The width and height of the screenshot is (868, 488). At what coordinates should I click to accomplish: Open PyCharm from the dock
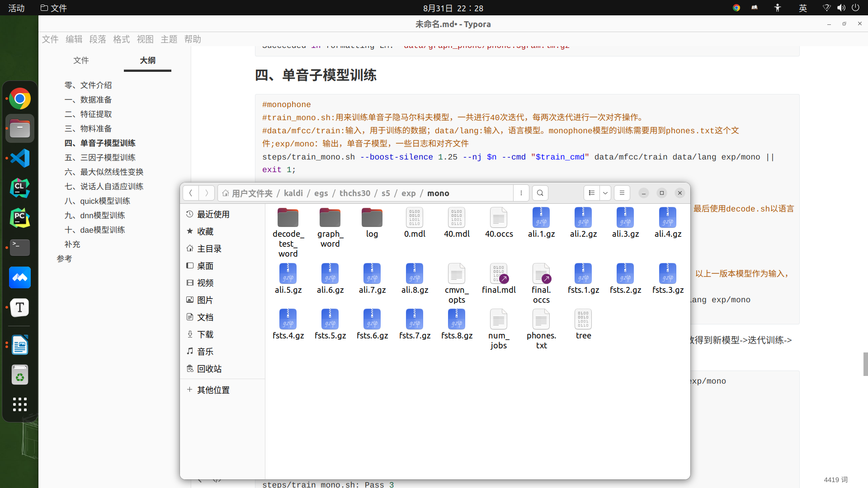20,218
